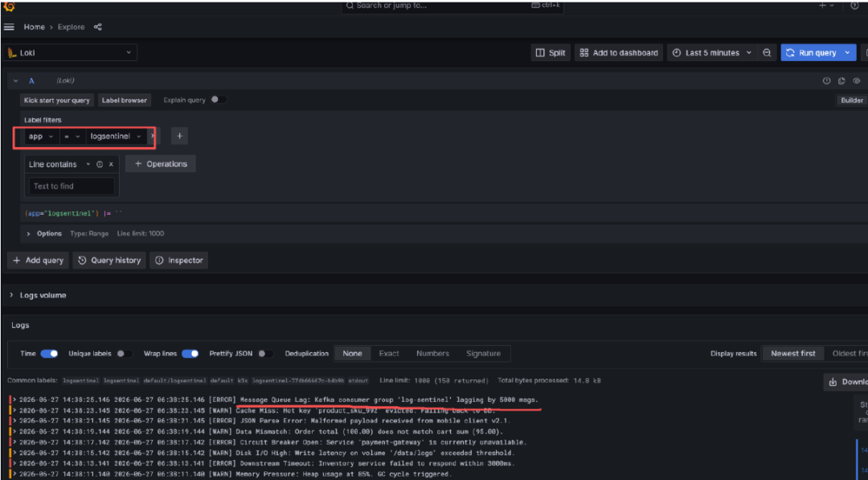Image resolution: width=868 pixels, height=480 pixels.
Task: Click the info icon on query row A
Action: (826, 81)
